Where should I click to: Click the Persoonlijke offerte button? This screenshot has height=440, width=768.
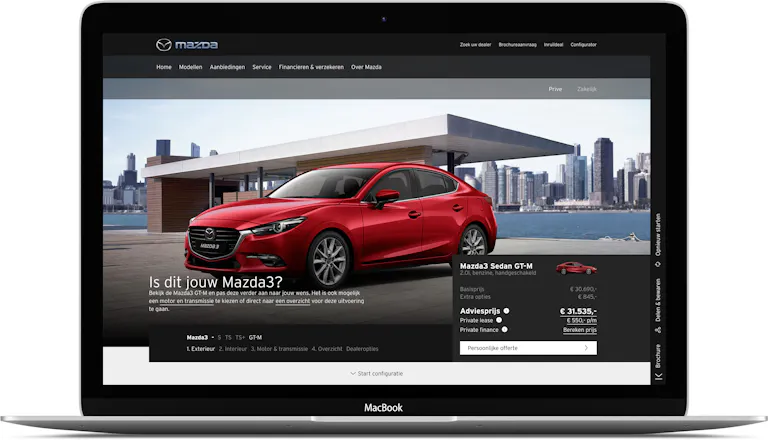tap(528, 348)
